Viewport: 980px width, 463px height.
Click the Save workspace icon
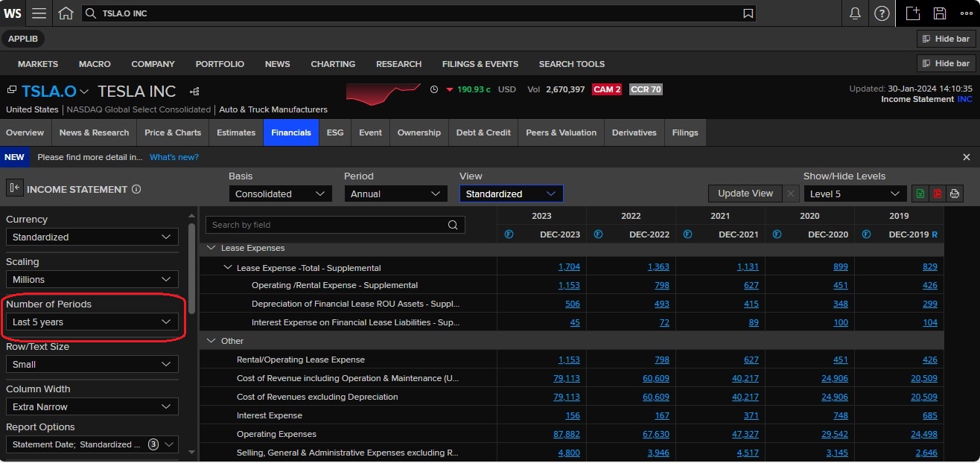point(940,13)
